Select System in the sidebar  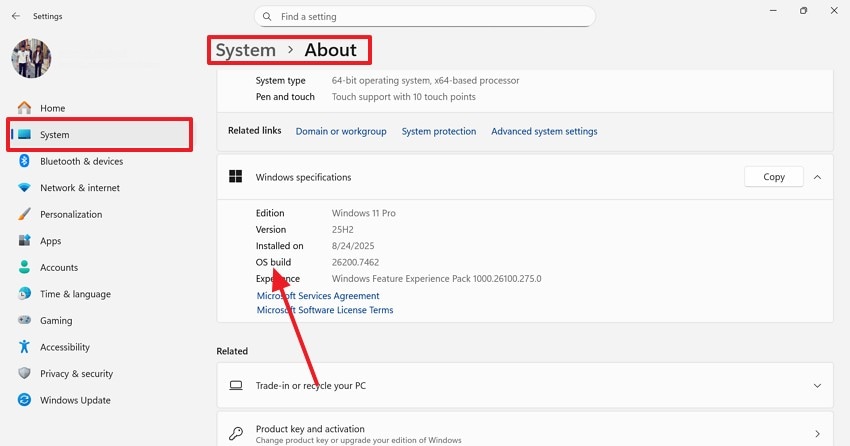coord(100,134)
